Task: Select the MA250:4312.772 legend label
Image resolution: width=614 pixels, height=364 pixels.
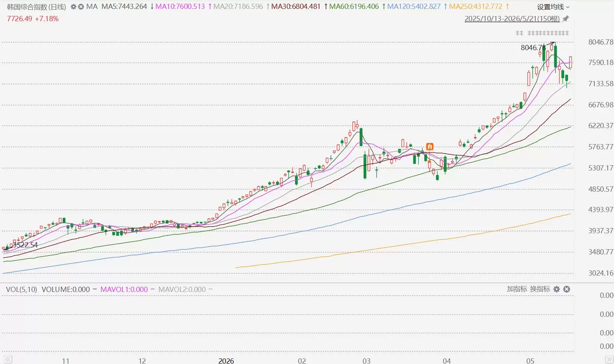Action: 475,7
